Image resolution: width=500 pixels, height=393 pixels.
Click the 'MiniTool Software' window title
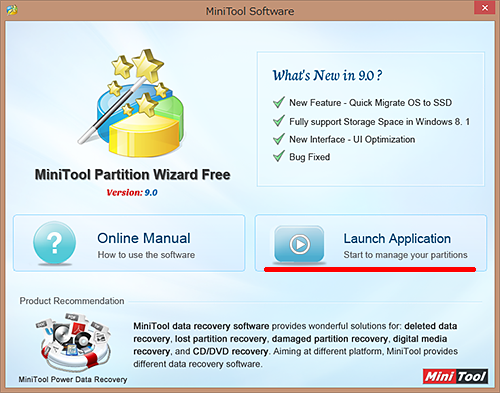tap(250, 11)
